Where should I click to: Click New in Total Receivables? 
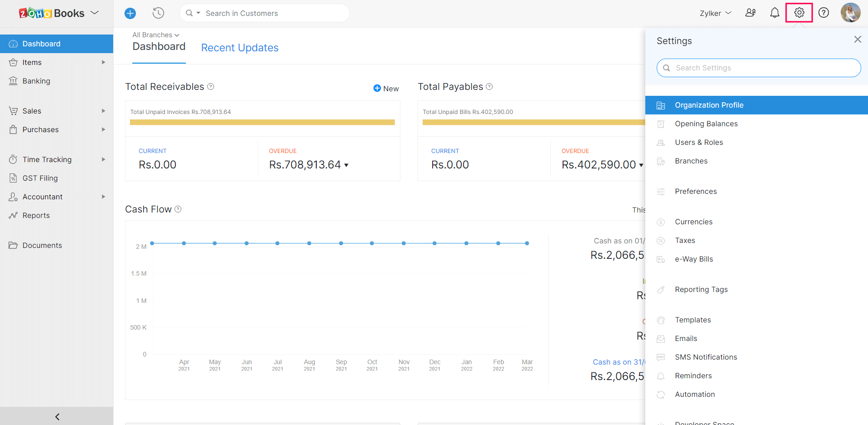pyautogui.click(x=386, y=89)
